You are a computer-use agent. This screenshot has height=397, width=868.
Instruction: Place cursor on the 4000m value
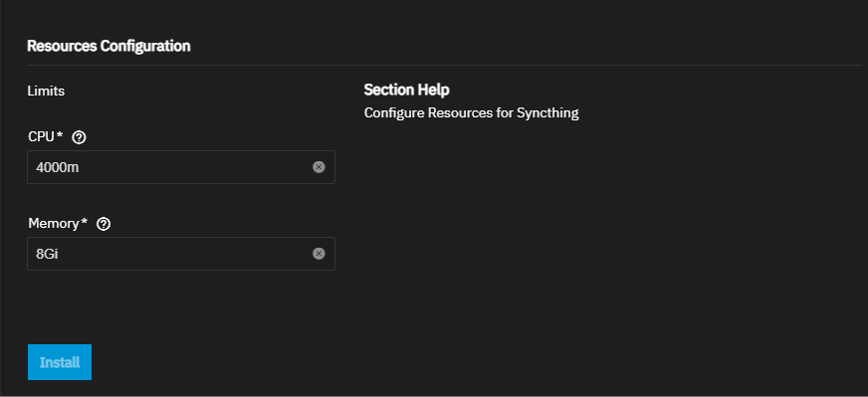pyautogui.click(x=58, y=167)
